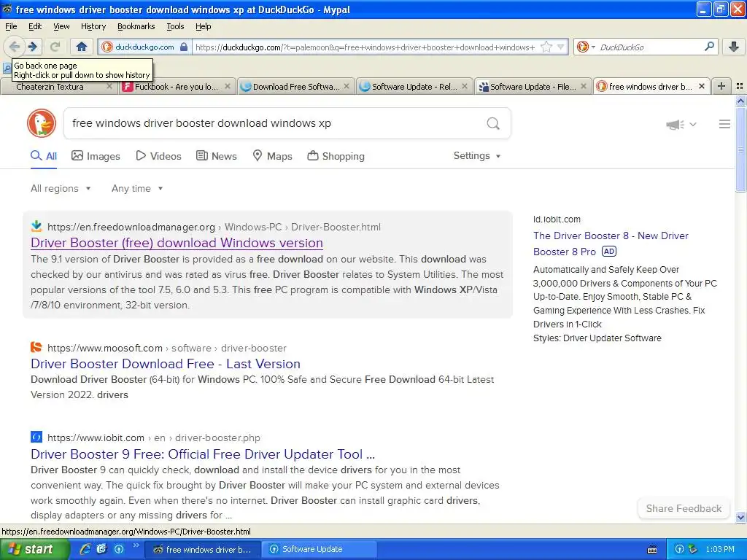Open Driver Booster 9 Free official link

tap(203, 454)
